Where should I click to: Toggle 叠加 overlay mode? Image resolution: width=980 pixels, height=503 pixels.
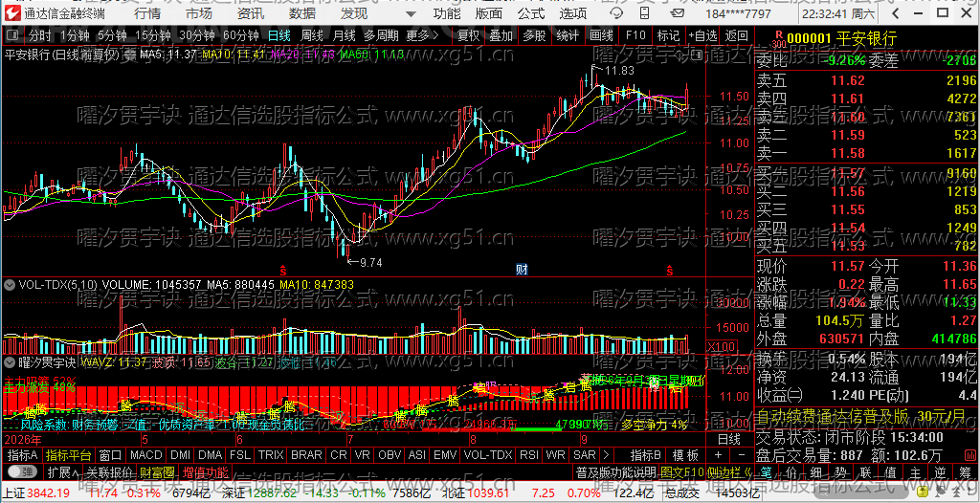coord(501,35)
